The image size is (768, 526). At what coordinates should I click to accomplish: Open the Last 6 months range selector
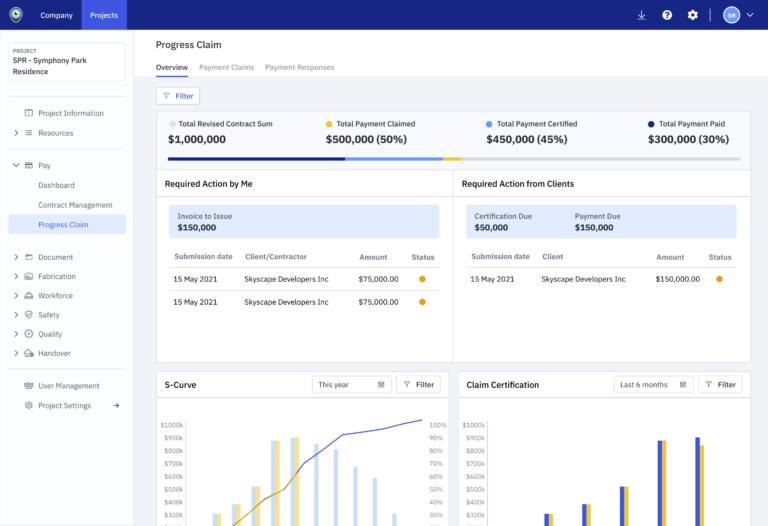[653, 384]
